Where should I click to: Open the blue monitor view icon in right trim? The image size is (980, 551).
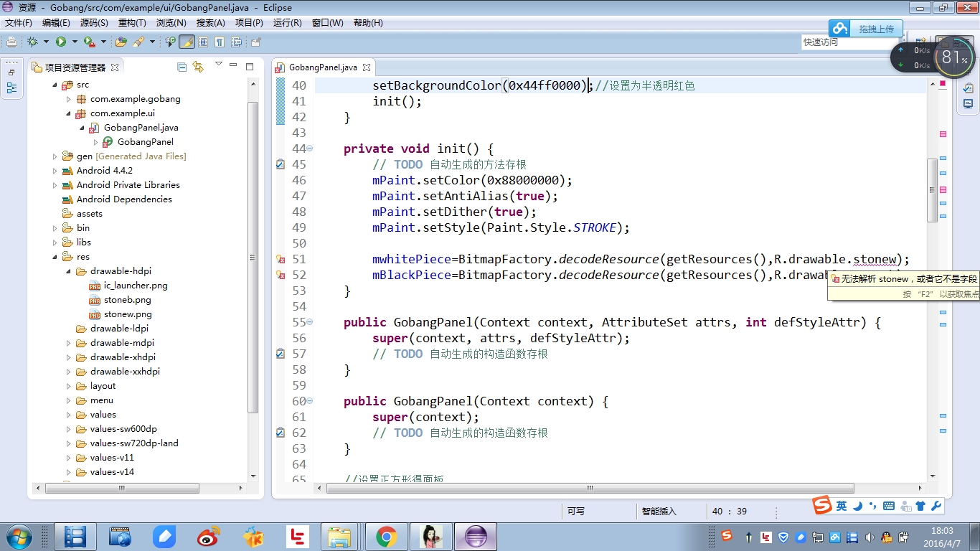(968, 104)
